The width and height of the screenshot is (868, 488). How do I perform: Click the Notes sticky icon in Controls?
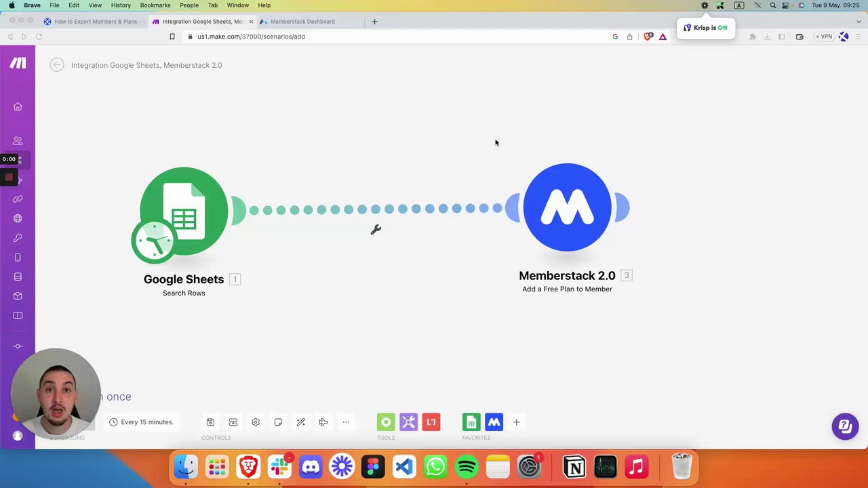278,422
